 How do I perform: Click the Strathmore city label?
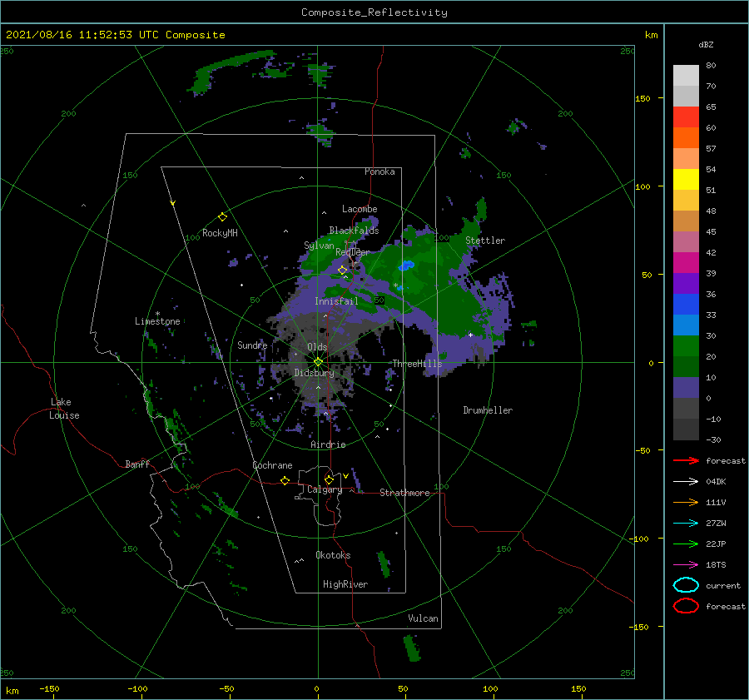[404, 493]
